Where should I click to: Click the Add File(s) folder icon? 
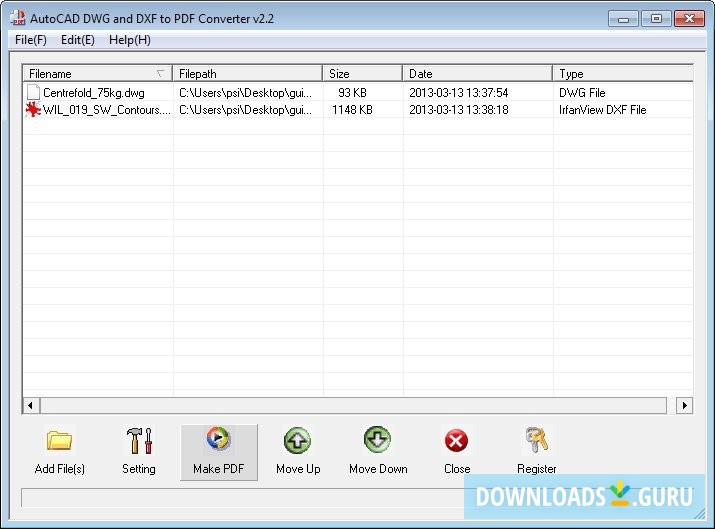[x=59, y=440]
